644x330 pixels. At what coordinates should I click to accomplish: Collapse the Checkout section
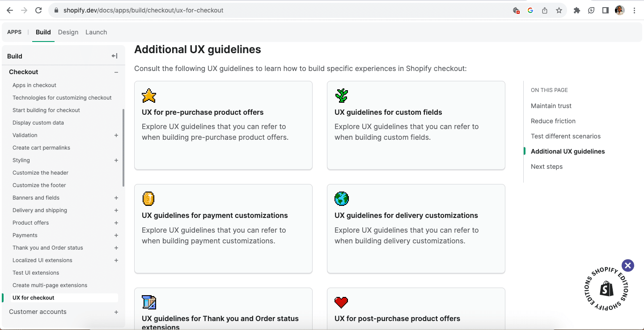(116, 72)
